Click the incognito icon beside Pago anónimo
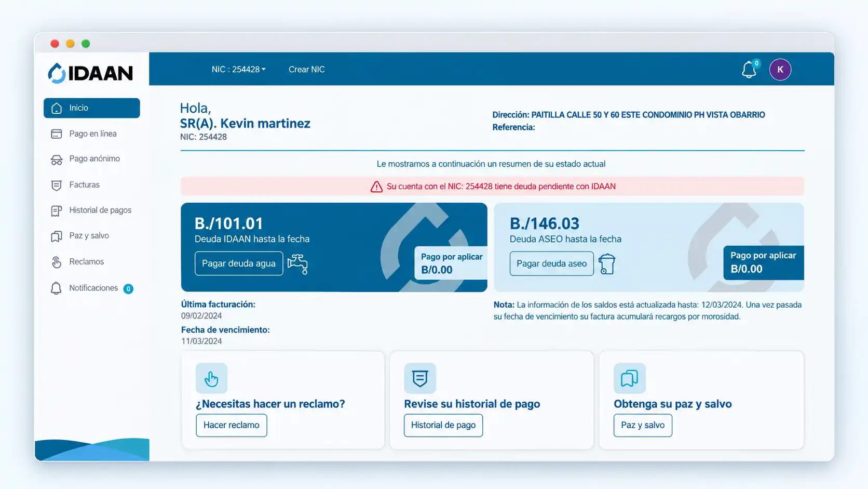Screen dimensions: 868x489 [57, 160]
